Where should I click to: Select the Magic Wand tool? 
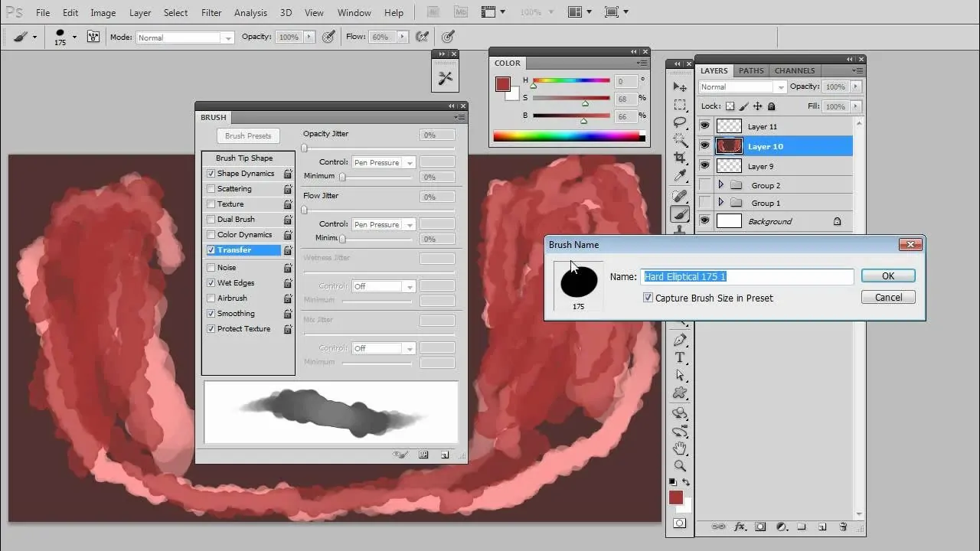(x=680, y=140)
